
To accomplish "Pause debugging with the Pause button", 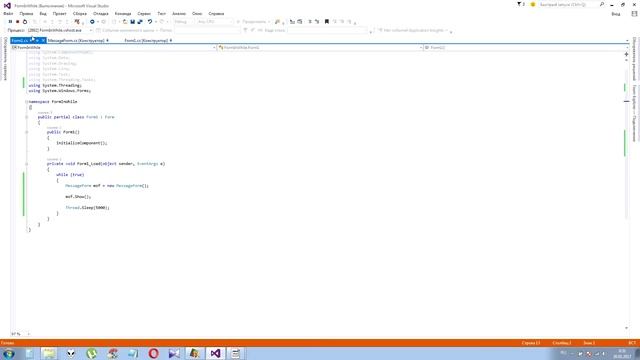I will pyautogui.click(x=10, y=22).
